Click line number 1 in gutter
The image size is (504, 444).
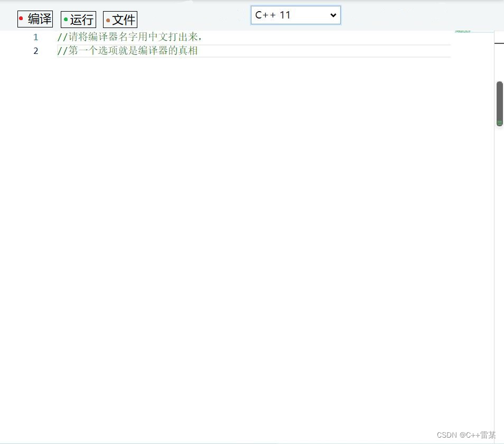click(x=36, y=38)
